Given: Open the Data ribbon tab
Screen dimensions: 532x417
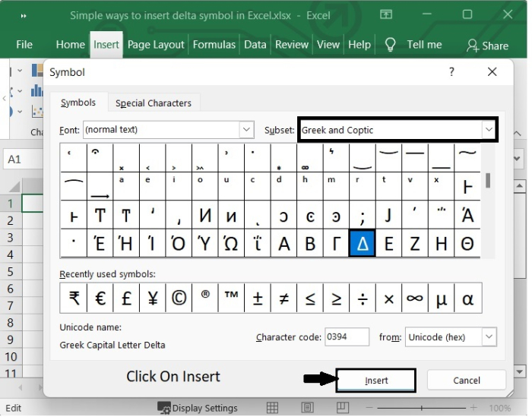Looking at the screenshot, I should tap(257, 45).
